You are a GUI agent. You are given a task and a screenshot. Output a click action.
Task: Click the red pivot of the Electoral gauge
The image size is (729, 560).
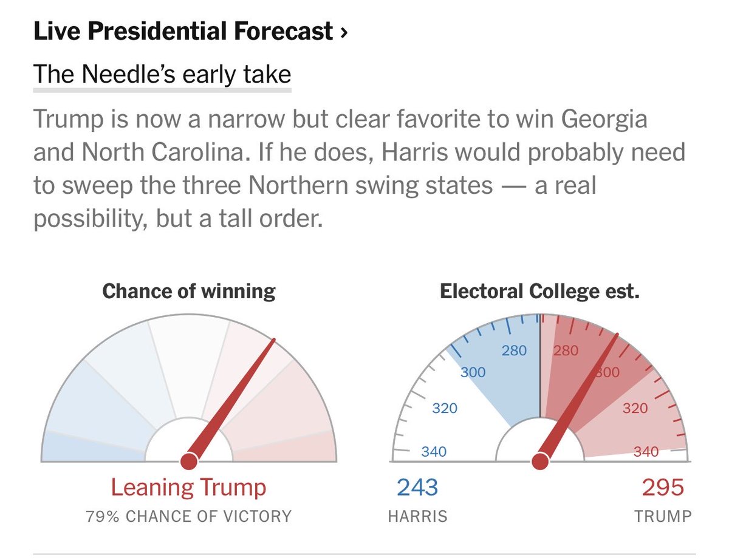coord(540,462)
